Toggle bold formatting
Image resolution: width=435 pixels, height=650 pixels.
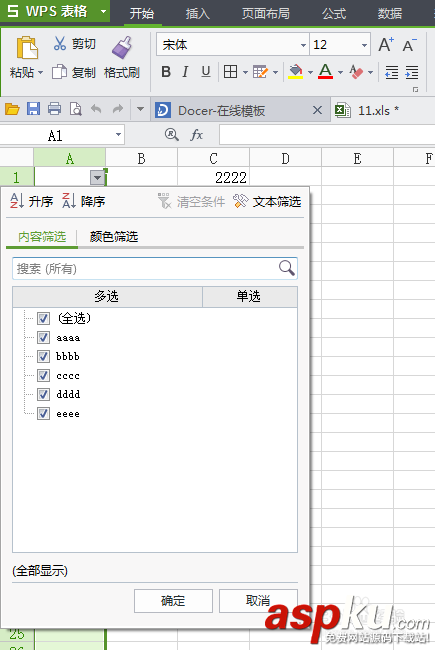[x=166, y=72]
